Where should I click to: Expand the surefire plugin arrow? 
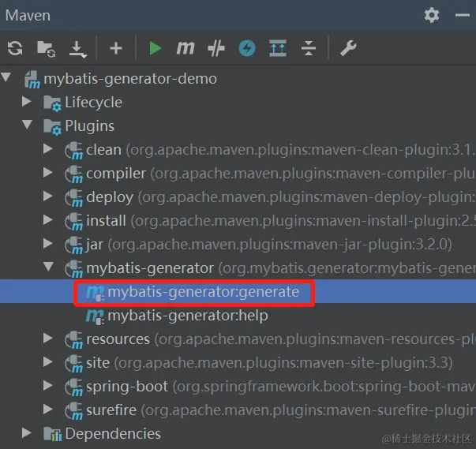click(48, 409)
